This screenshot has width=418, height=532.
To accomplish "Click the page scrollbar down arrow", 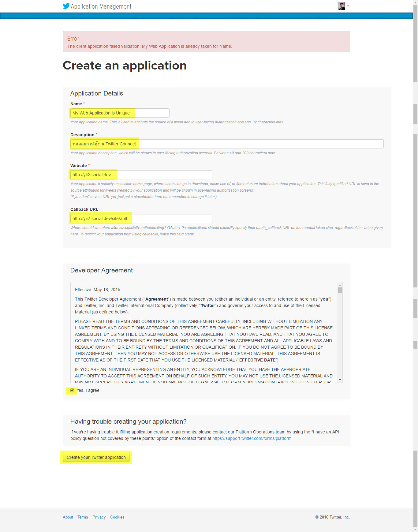I will pyautogui.click(x=415, y=529).
